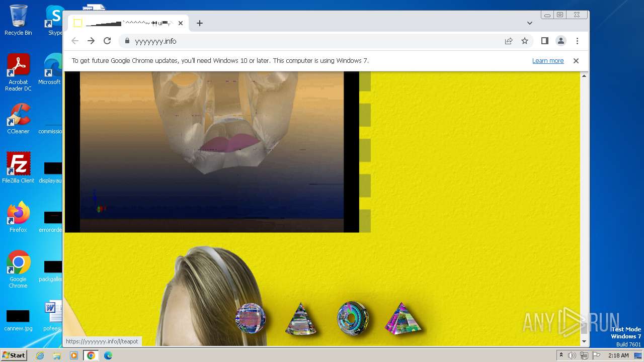Click page scrollbar up arrow
This screenshot has width=644, height=362.
[x=584, y=76]
